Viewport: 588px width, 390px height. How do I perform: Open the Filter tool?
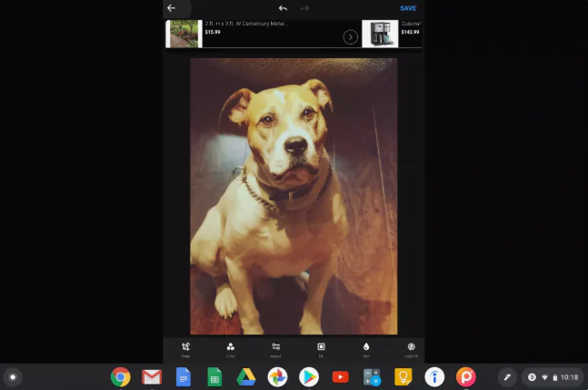[x=231, y=349]
